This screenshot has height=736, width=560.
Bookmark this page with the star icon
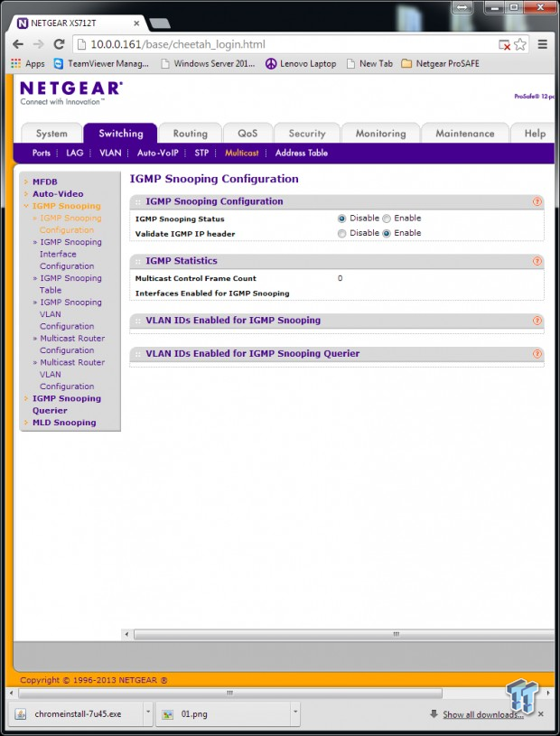(519, 44)
